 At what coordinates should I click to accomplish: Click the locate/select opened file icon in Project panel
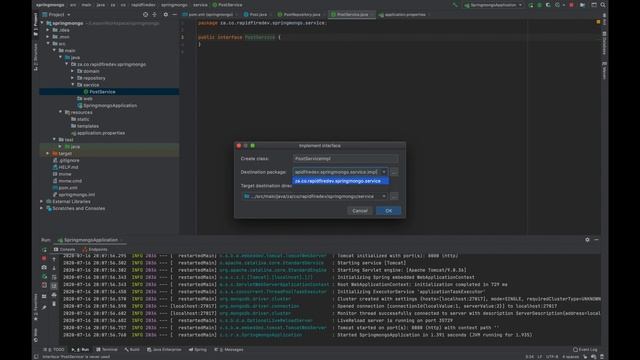(145, 14)
